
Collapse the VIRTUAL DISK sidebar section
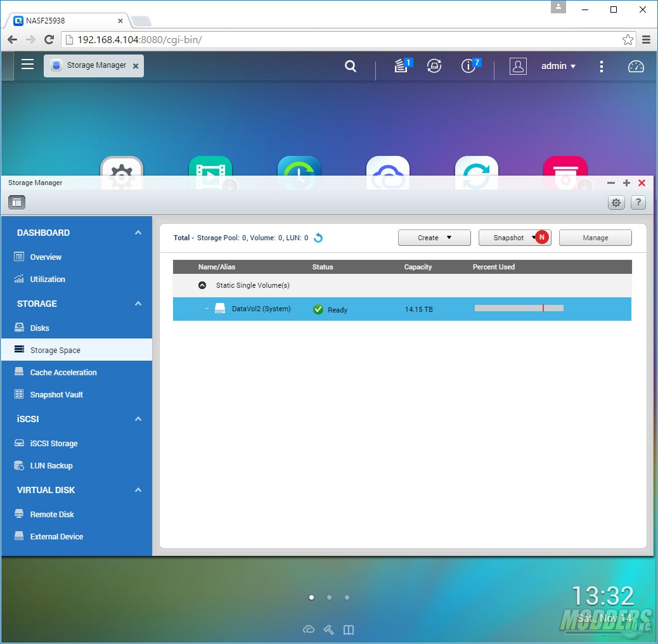pos(138,489)
